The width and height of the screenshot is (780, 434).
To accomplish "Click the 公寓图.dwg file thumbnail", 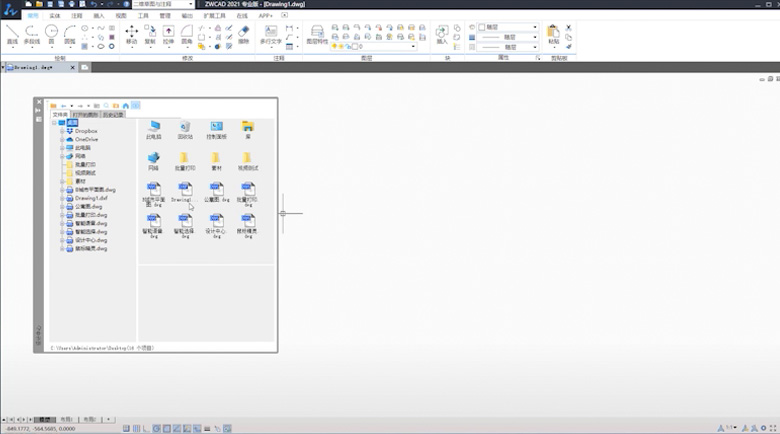I will coord(215,193).
